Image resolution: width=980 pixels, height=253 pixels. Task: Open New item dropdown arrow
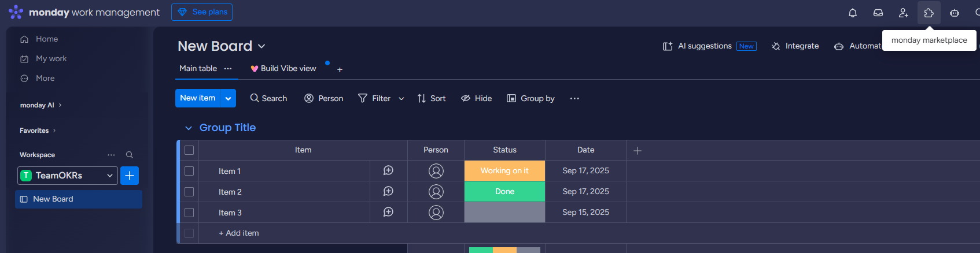pos(228,98)
